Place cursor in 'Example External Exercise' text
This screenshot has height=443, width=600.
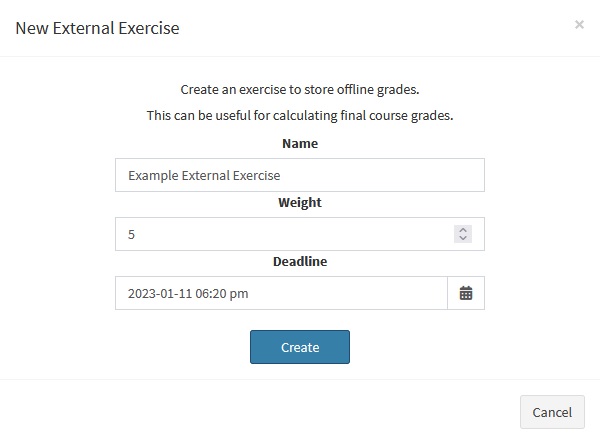(204, 175)
